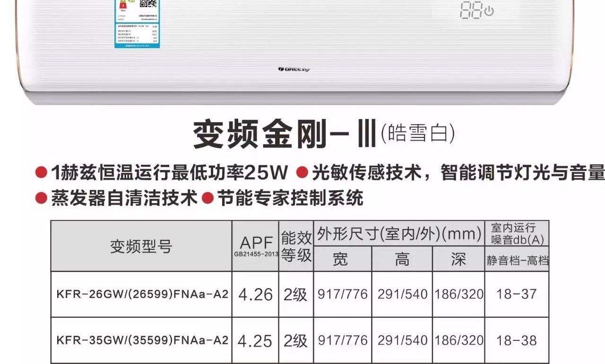
Task: Select model KFR-26GW/(26599)FNAa-A2 row
Action: [x=142, y=295]
